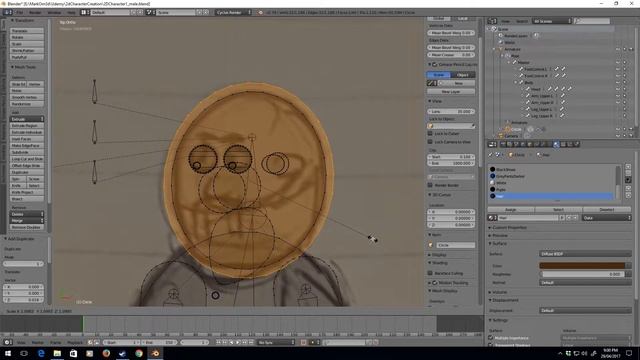Click Remove Doubles button
The image size is (640, 360).
click(x=27, y=227)
